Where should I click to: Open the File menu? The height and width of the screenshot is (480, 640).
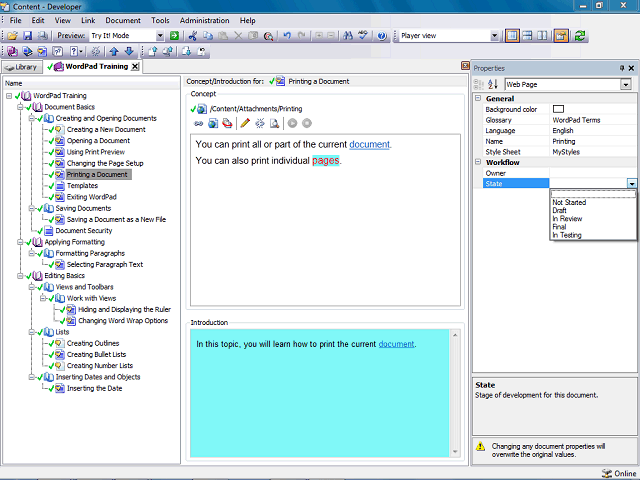(x=16, y=20)
